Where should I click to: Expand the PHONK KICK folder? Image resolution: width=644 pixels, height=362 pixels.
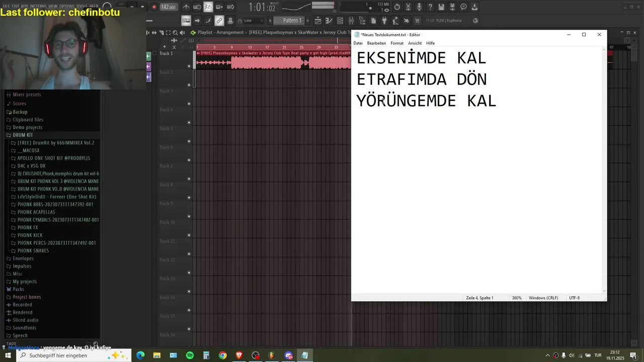[30, 235]
